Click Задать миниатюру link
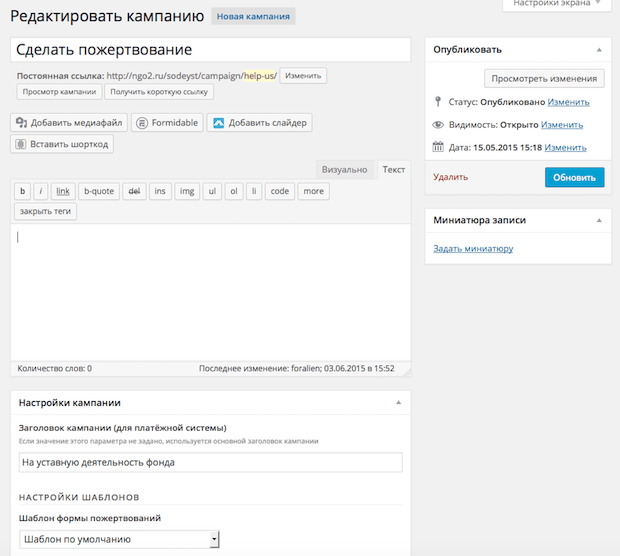The width and height of the screenshot is (620, 556). 473,248
